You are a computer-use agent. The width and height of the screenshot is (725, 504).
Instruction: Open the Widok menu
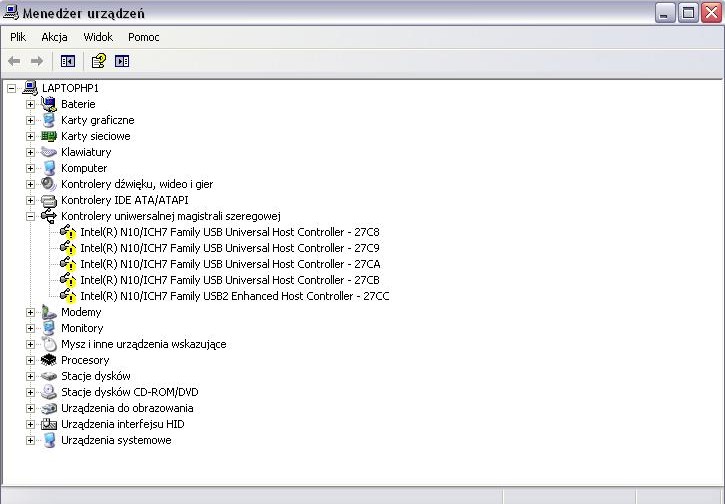coord(98,37)
